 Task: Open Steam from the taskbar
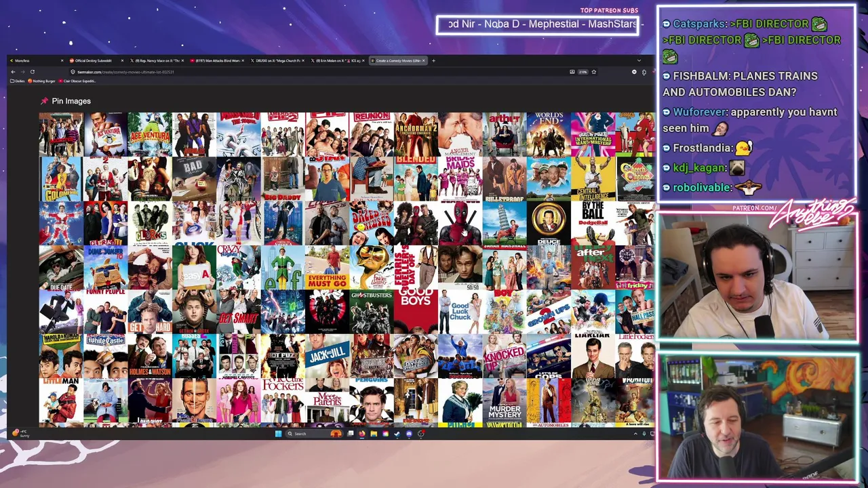[x=397, y=434]
